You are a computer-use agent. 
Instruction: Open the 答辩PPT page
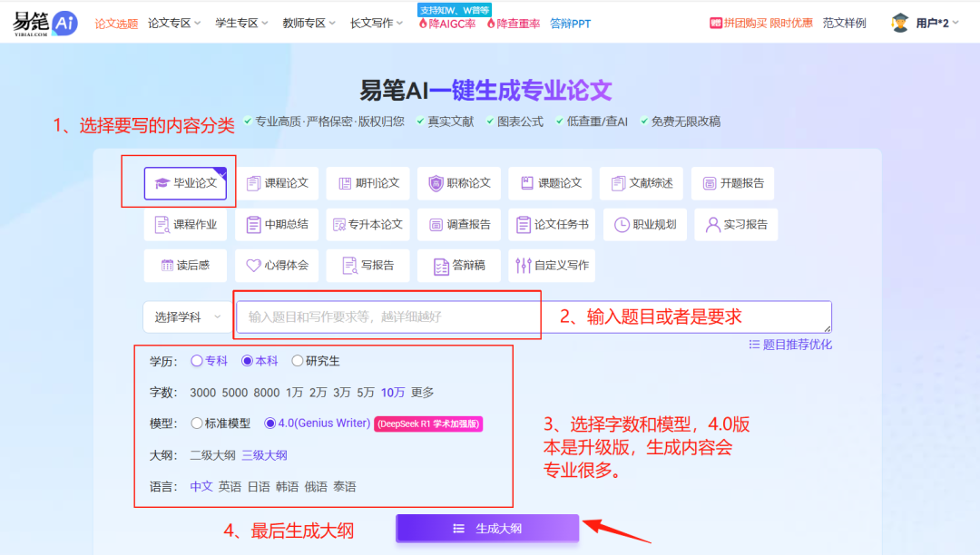tap(570, 24)
